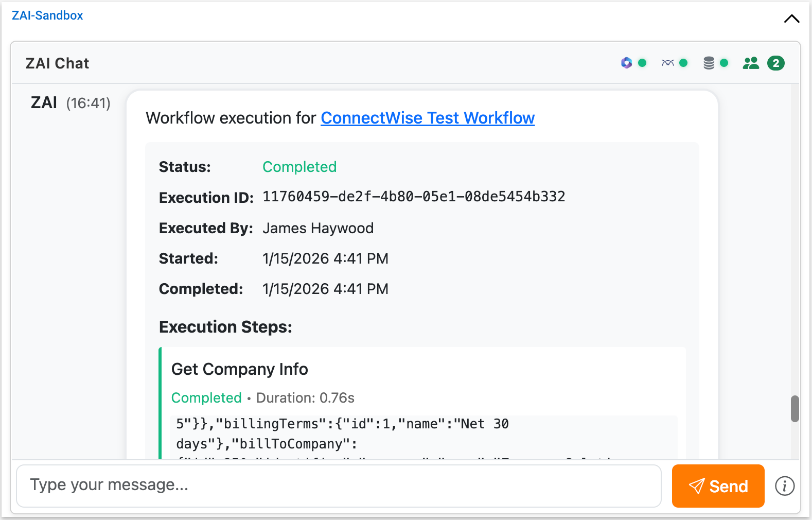Focus the Type your message field

[x=339, y=486]
